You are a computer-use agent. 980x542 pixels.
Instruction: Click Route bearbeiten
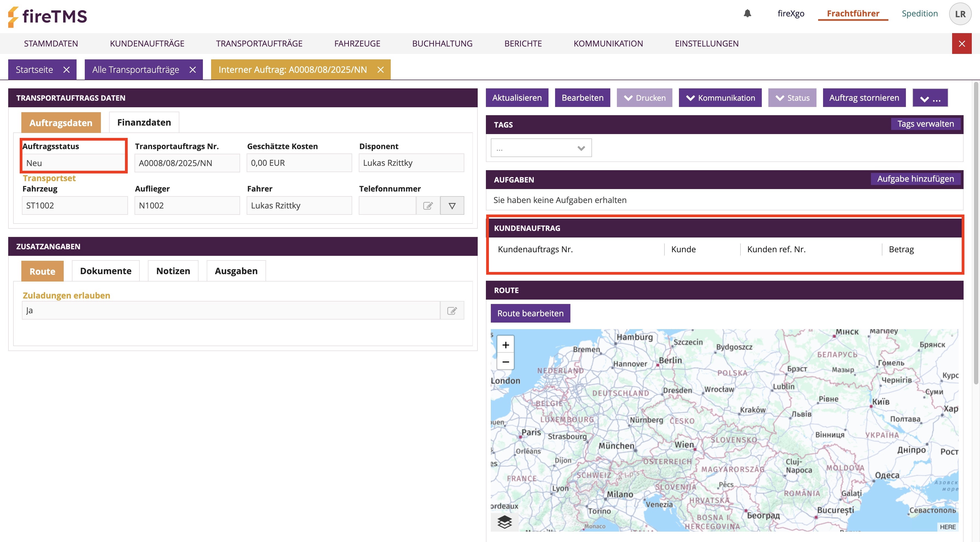(530, 313)
